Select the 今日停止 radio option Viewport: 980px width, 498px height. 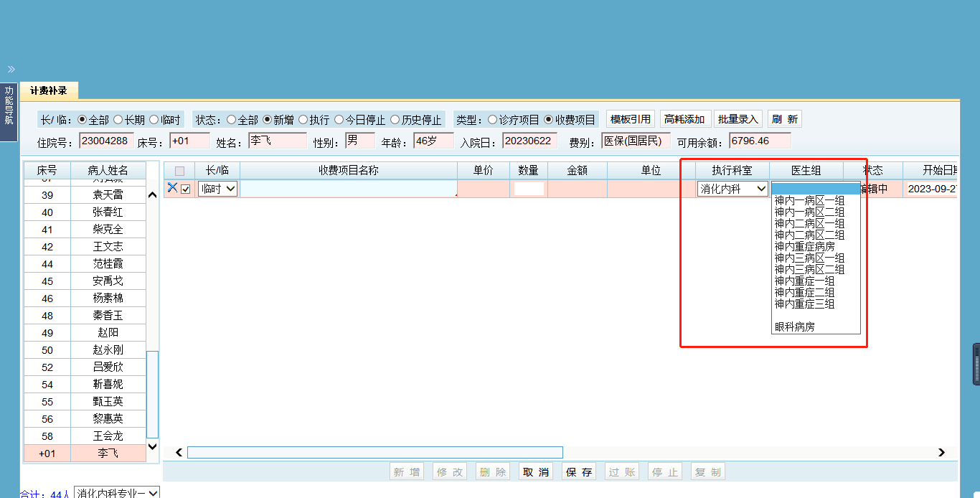(x=339, y=120)
